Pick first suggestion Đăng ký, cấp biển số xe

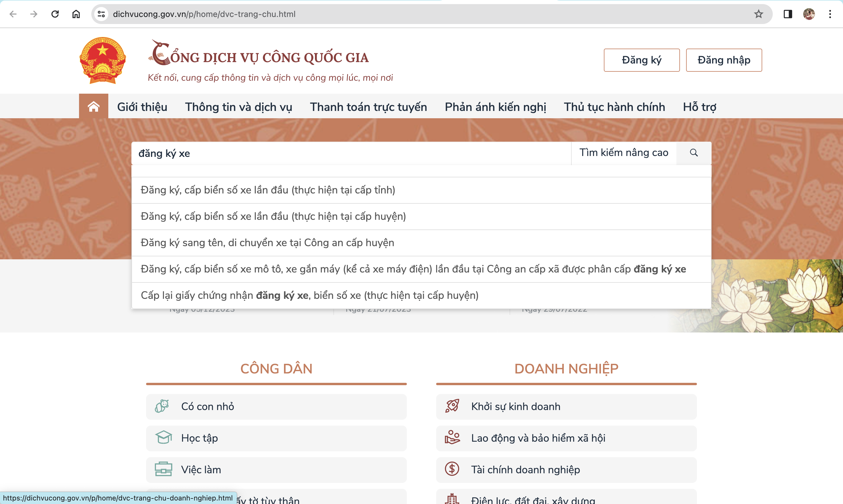tap(268, 190)
